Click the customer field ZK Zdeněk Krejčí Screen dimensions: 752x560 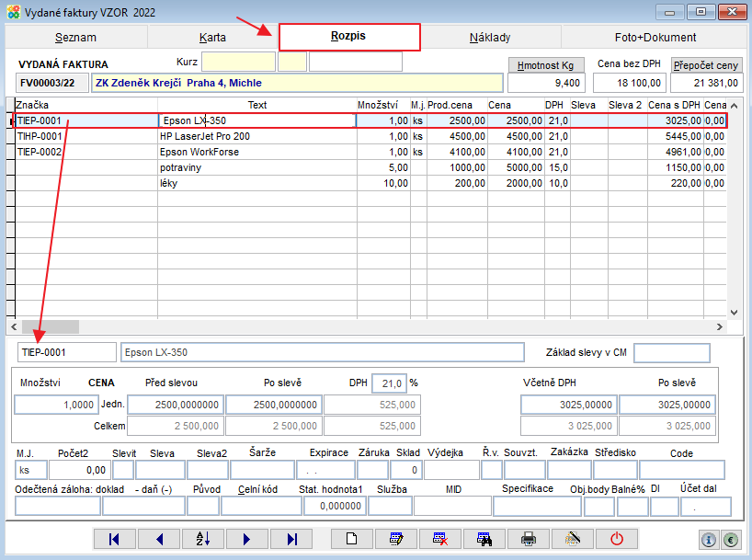(x=297, y=83)
